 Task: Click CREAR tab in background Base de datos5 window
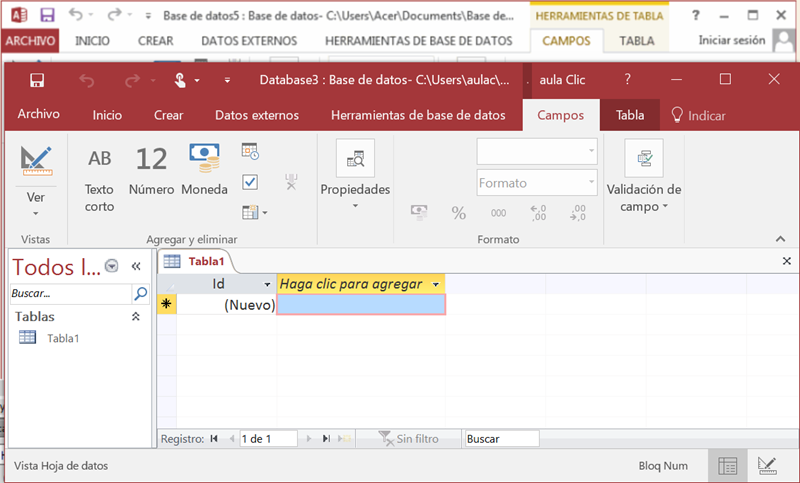coord(156,41)
